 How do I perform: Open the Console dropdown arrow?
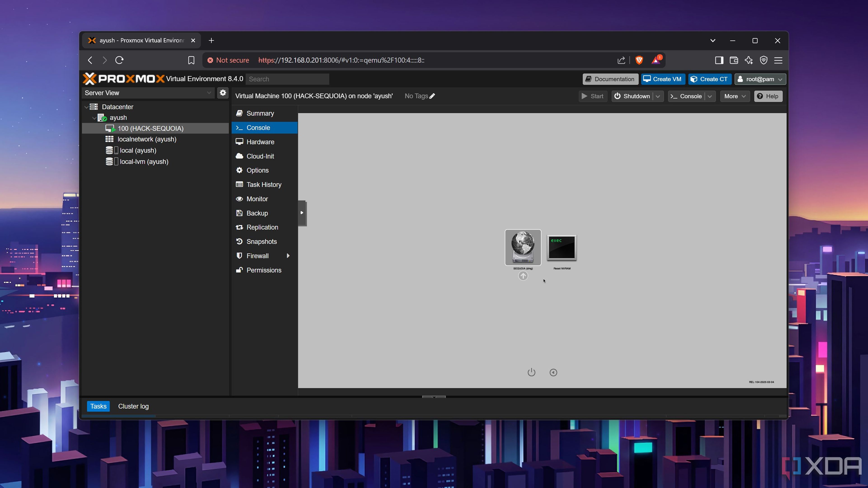point(710,96)
